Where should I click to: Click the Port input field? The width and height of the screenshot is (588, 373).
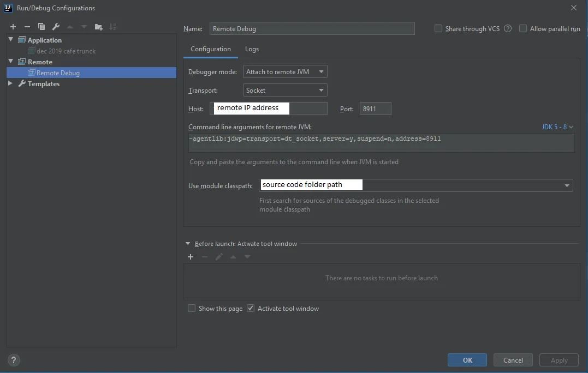click(375, 109)
